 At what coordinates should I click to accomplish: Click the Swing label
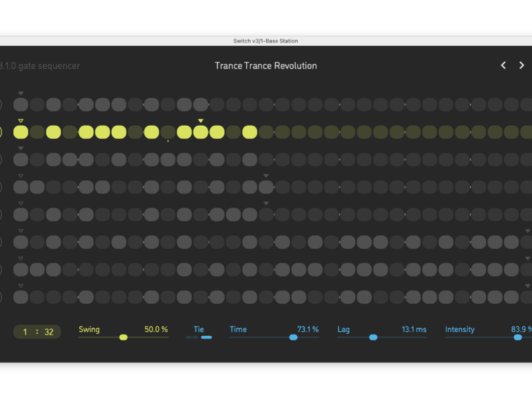click(x=89, y=329)
